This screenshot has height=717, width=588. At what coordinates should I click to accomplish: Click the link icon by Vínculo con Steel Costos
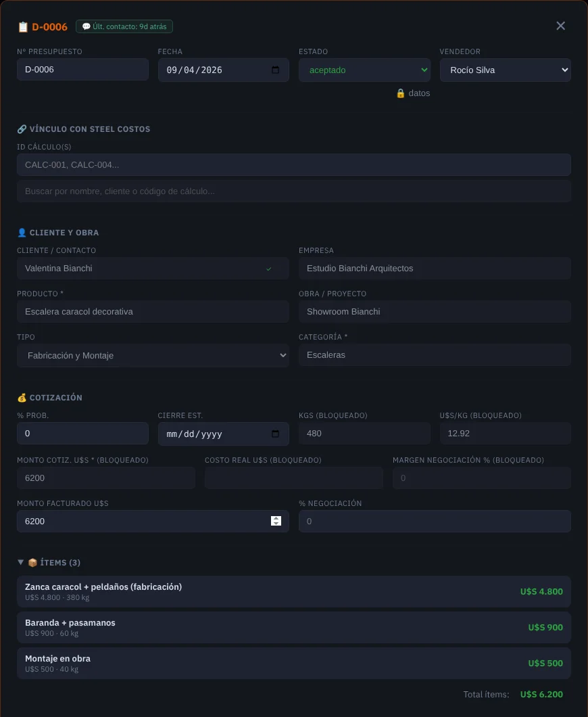[x=22, y=129]
